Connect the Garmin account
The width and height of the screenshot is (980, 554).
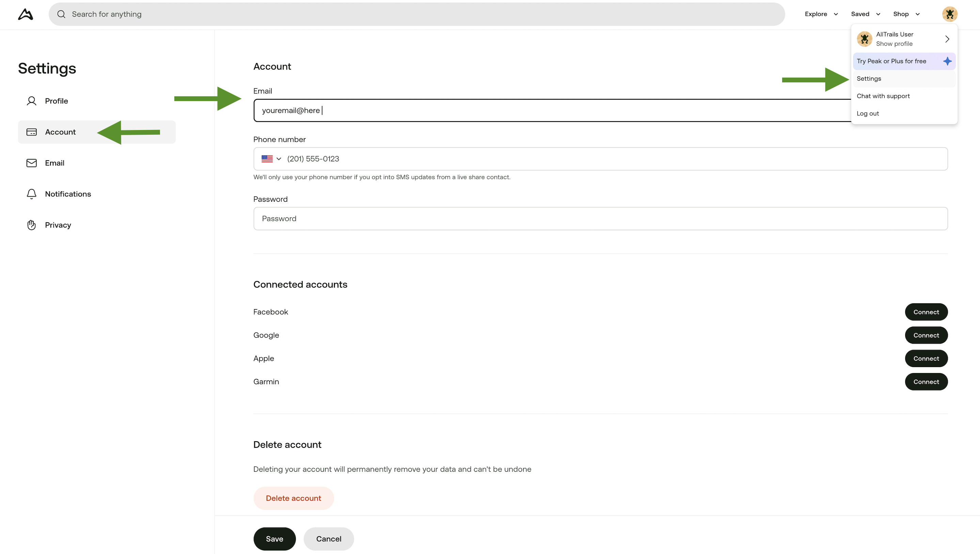click(x=926, y=381)
